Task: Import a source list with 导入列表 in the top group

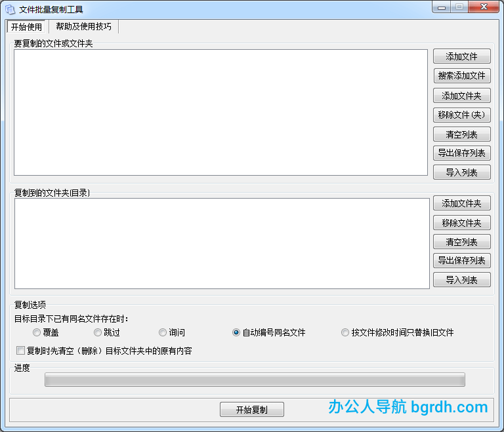Action: pyautogui.click(x=461, y=172)
